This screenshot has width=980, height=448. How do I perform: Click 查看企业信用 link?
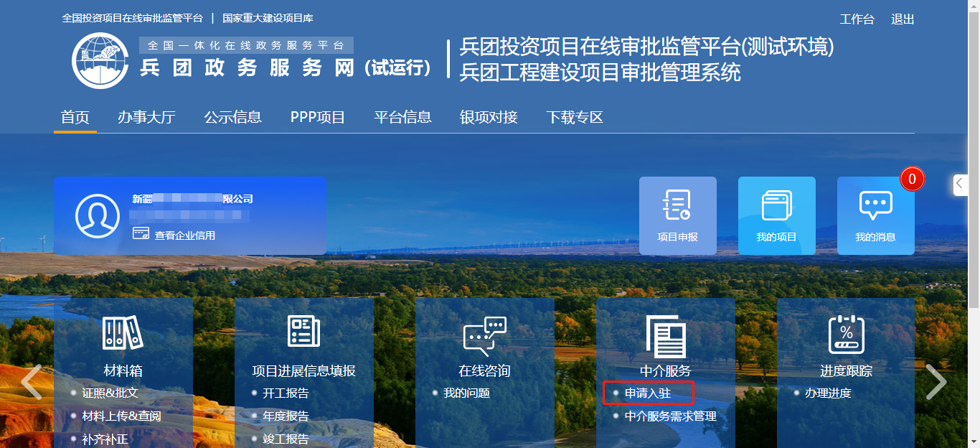[184, 235]
